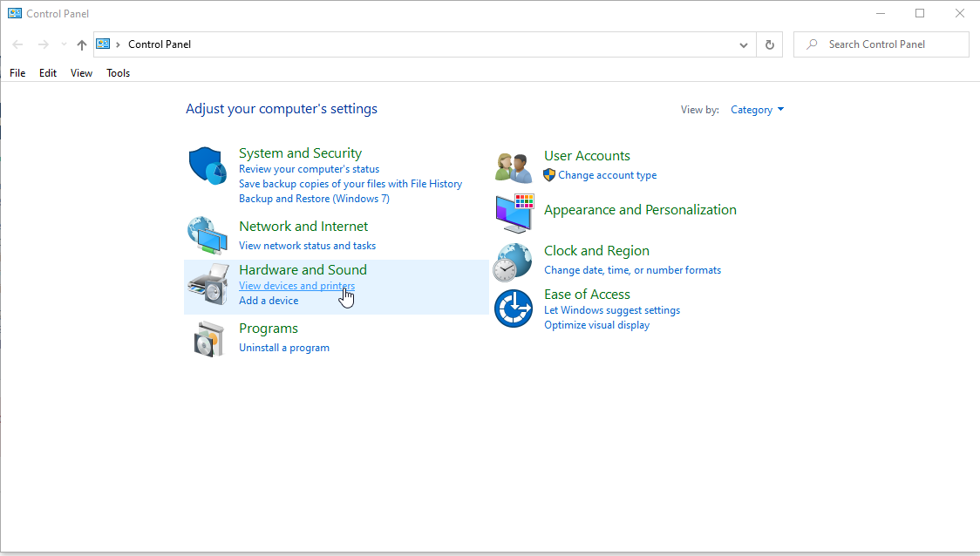Click Let Windows suggest settings
Screen dimensions: 980x556
tap(612, 310)
